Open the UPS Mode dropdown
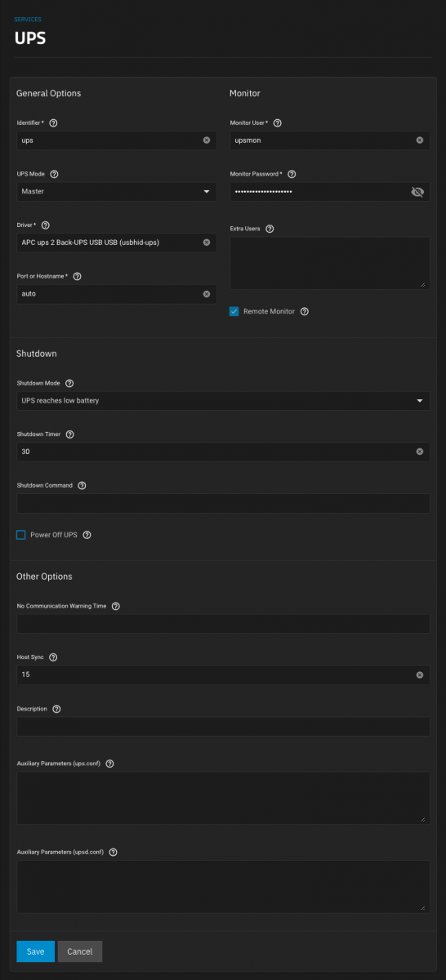The image size is (446, 980). (117, 191)
